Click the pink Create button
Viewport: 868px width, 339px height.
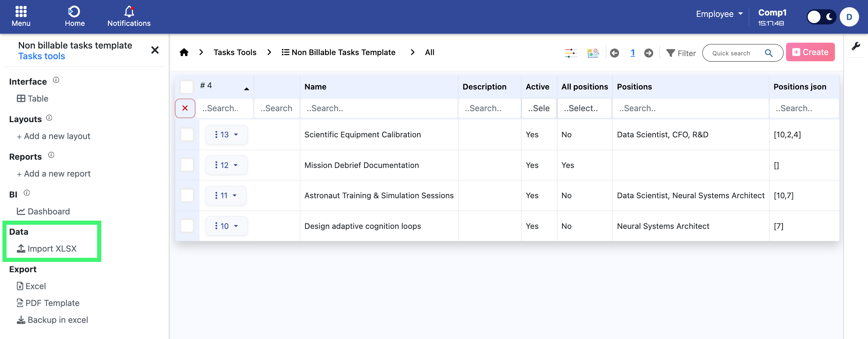[810, 52]
